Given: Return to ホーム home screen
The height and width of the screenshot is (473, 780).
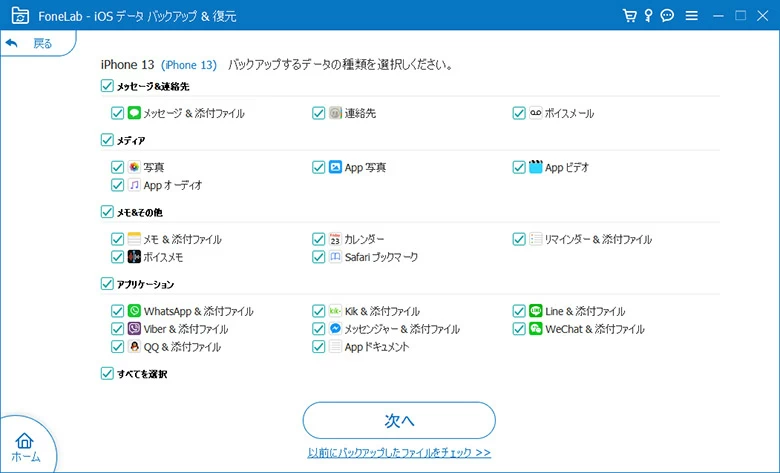Looking at the screenshot, I should 25,447.
